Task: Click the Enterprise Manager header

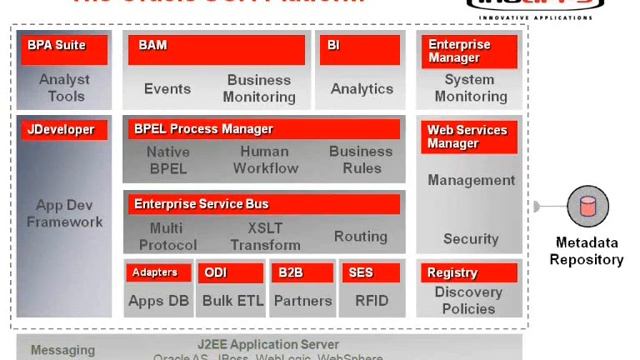Action: click(469, 51)
